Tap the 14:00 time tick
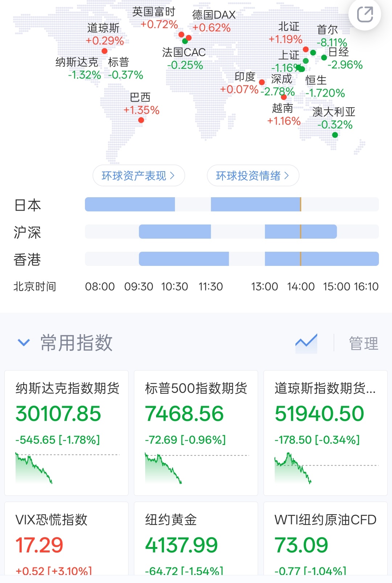This screenshot has height=583, width=392. 301,287
